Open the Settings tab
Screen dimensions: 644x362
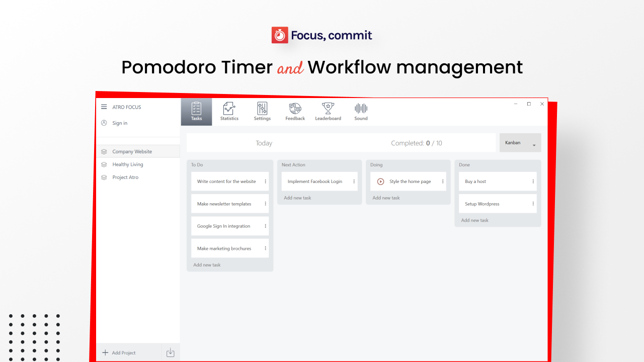[x=262, y=112]
